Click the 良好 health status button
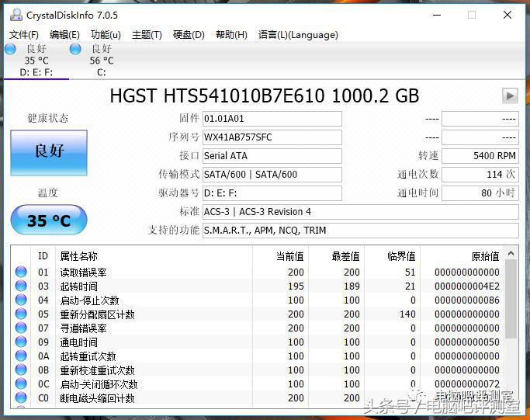Screen dimensions: 530x420 [x=49, y=151]
